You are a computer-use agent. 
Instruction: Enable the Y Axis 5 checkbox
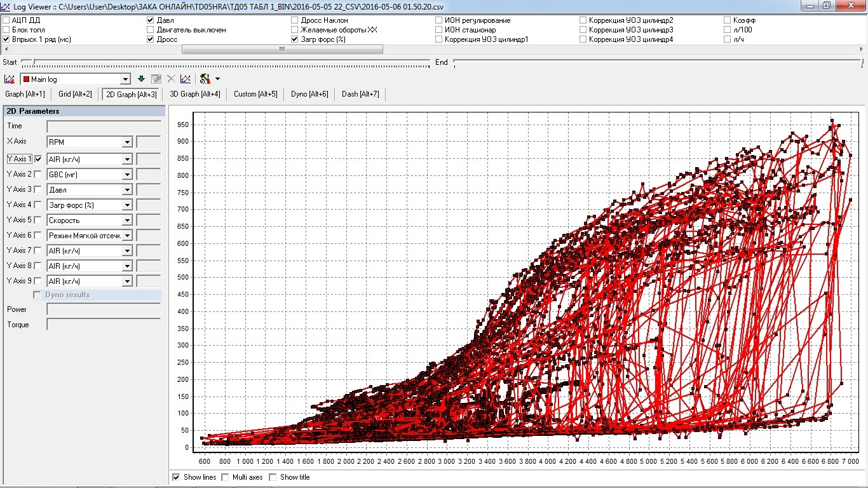pos(38,220)
